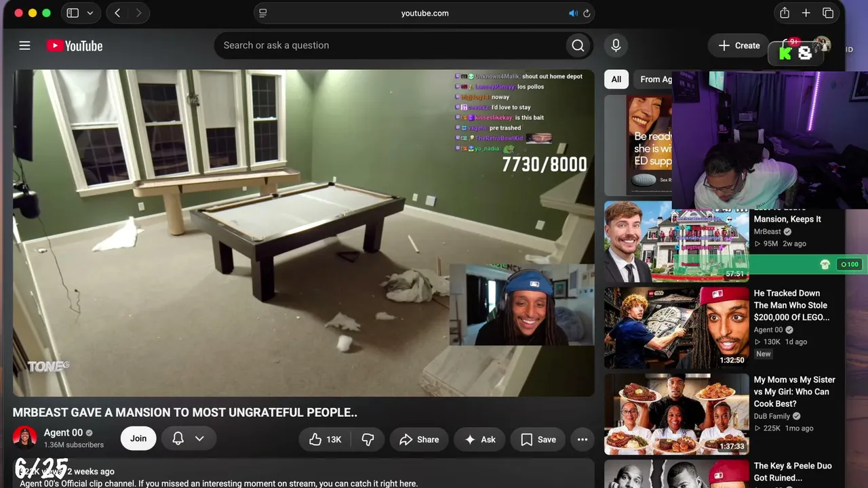Go to YouTube home via the logo
868x488 pixels.
click(75, 45)
